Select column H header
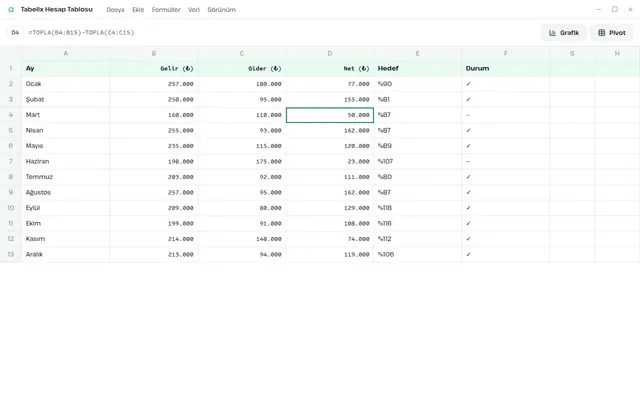Screen dimensions: 640x400 [617, 53]
